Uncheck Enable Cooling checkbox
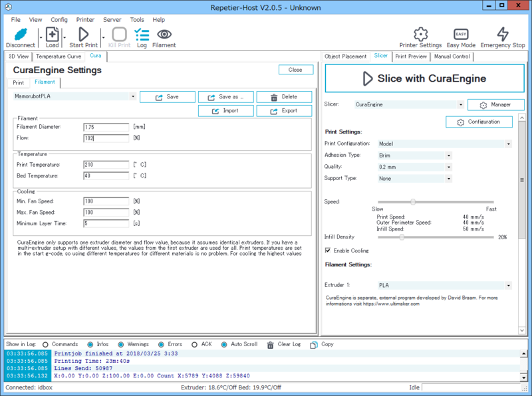The height and width of the screenshot is (396, 532). (x=328, y=250)
